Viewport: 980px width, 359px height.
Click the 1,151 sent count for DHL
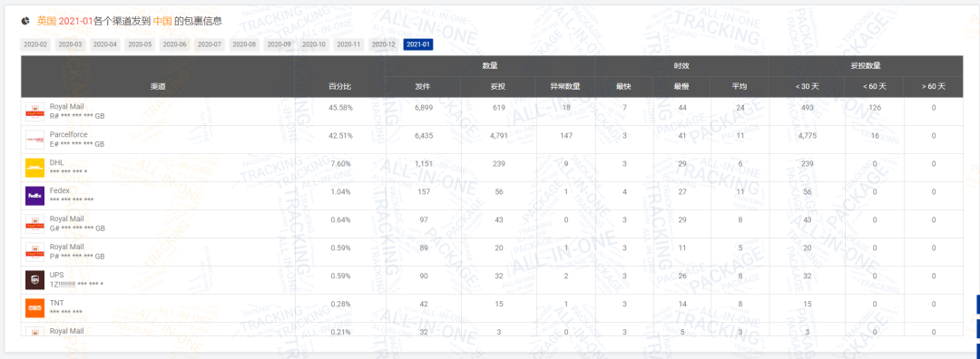423,164
